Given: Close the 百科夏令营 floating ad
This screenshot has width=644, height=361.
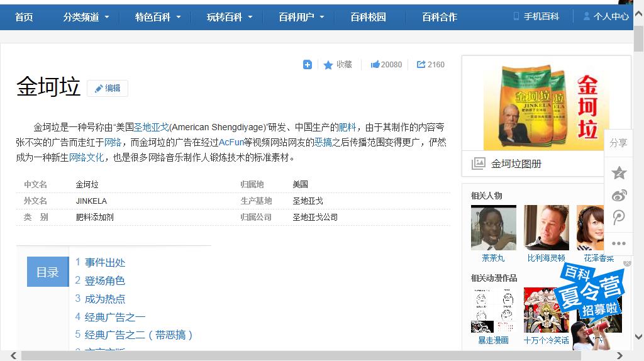Looking at the screenshot, I should [x=627, y=264].
